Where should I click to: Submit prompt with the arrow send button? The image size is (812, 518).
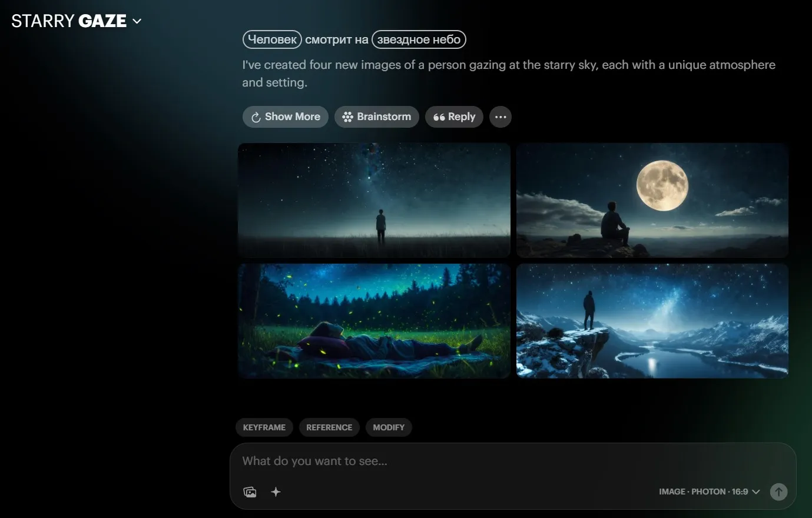click(778, 492)
